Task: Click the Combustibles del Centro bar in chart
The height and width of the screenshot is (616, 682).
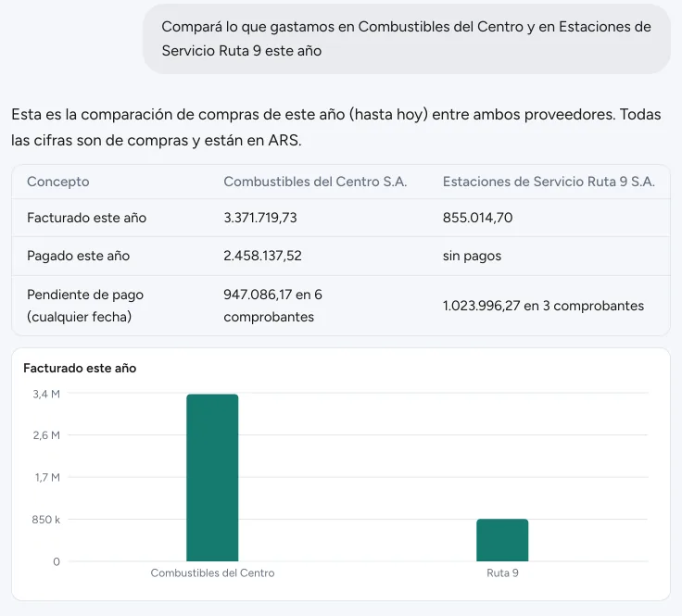Action: tap(212, 477)
